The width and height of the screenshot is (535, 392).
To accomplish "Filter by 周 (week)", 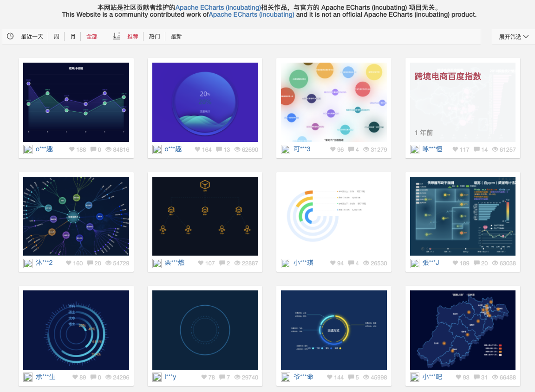I will (x=57, y=37).
